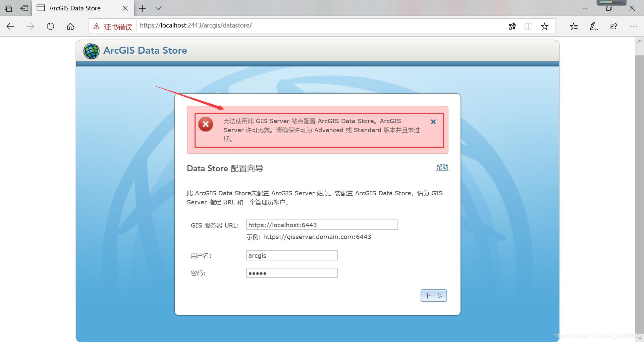Click the 下一步 button to proceed

pos(433,295)
